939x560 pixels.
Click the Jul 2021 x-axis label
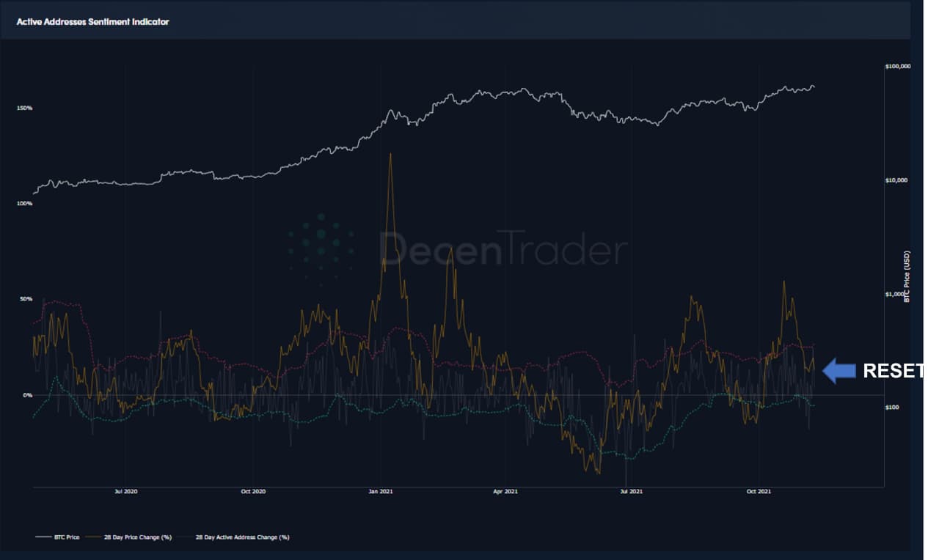[x=632, y=491]
